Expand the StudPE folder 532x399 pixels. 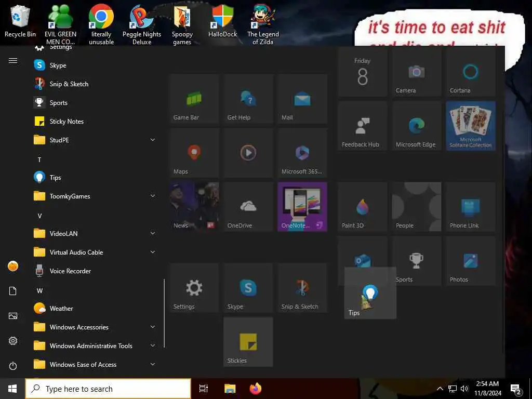pyautogui.click(x=95, y=140)
